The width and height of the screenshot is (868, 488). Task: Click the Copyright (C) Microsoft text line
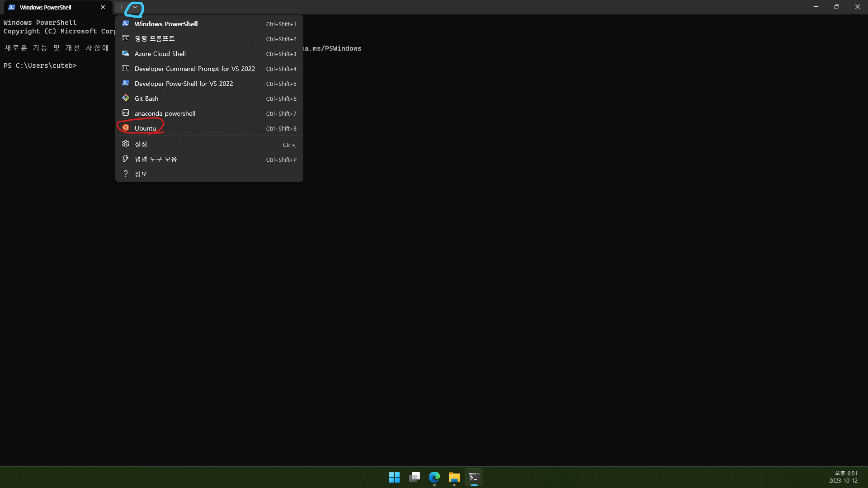pos(59,31)
